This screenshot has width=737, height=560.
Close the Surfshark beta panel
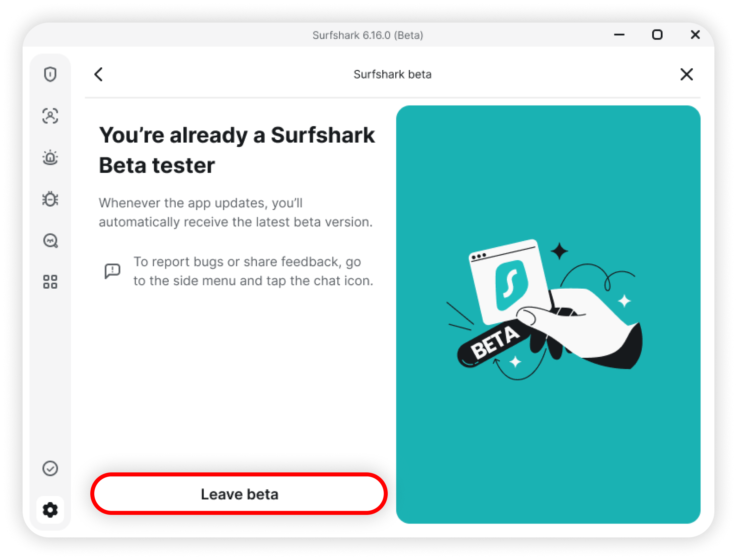(x=686, y=74)
